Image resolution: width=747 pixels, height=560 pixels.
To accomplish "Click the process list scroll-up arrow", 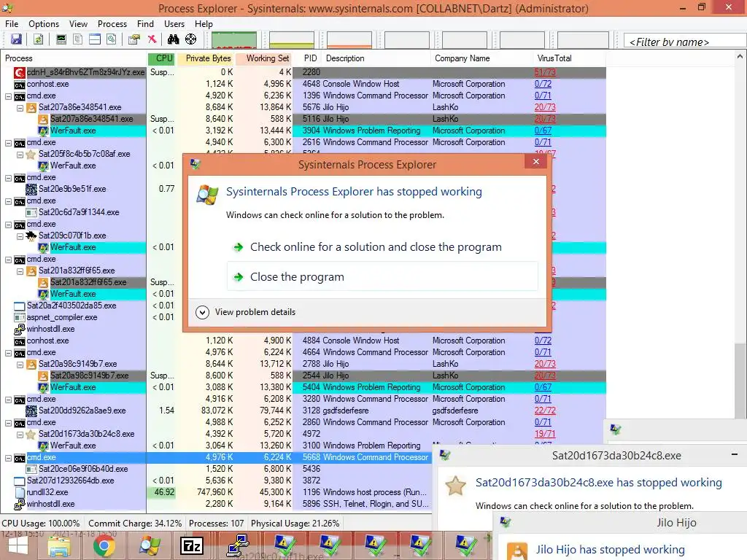I will coord(740,57).
